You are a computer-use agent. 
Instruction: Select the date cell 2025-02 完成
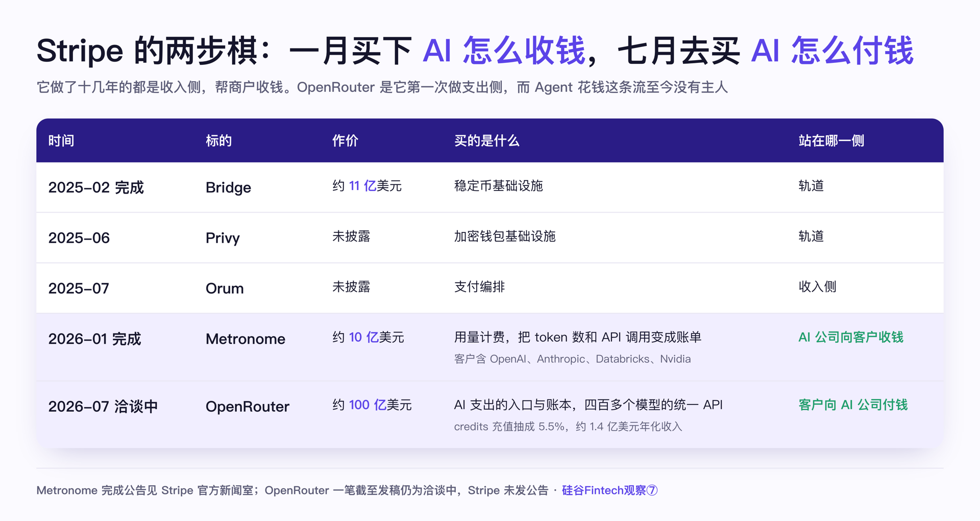96,187
